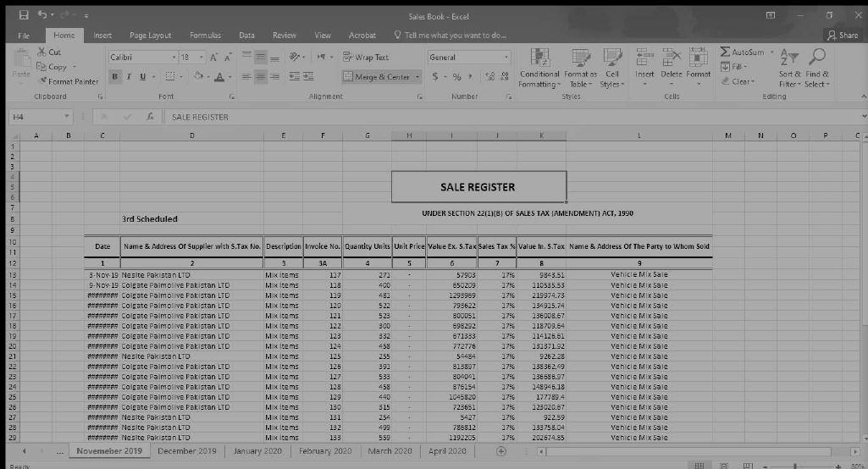Click the Accounting dollar format icon
868x469 pixels.
pos(435,76)
